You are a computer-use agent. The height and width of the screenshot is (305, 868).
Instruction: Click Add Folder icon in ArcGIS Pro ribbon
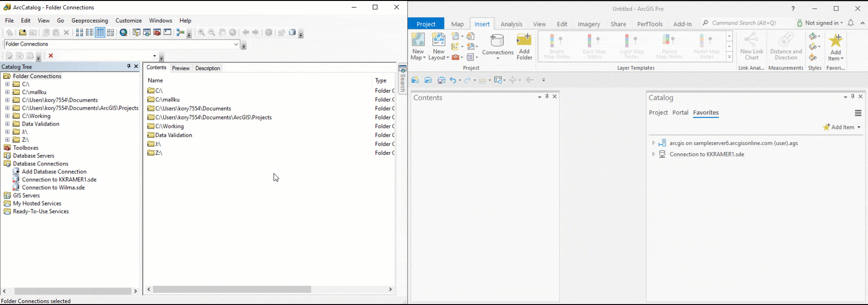point(524,47)
